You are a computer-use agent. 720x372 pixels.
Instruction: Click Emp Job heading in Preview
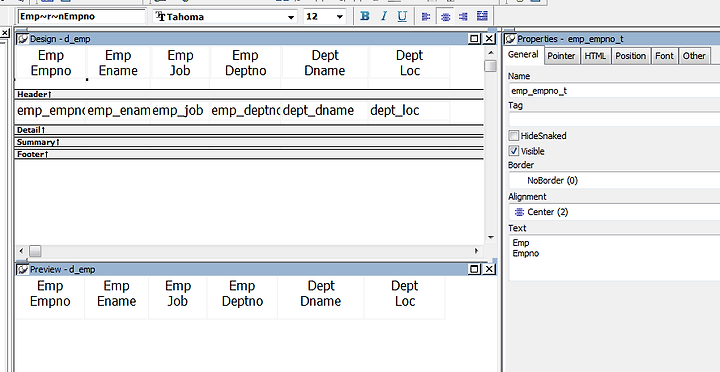178,293
